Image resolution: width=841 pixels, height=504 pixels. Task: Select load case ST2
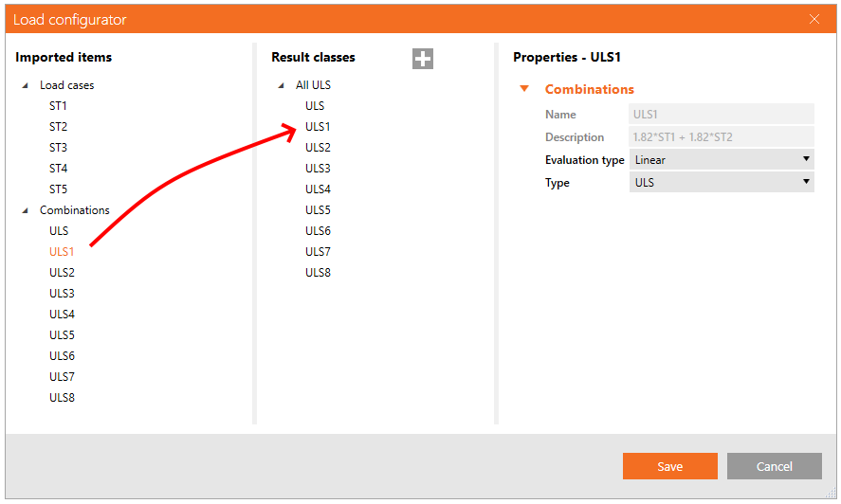click(x=58, y=127)
